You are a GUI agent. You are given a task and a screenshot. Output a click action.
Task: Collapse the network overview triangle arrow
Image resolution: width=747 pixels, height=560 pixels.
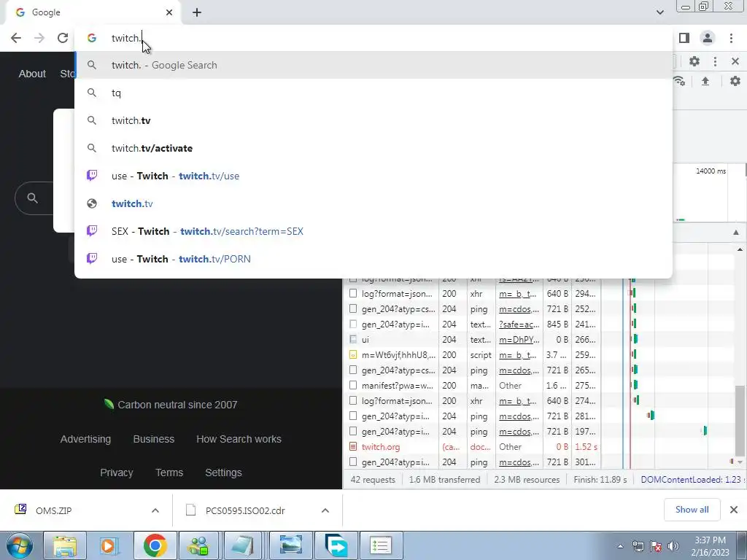pos(736,233)
